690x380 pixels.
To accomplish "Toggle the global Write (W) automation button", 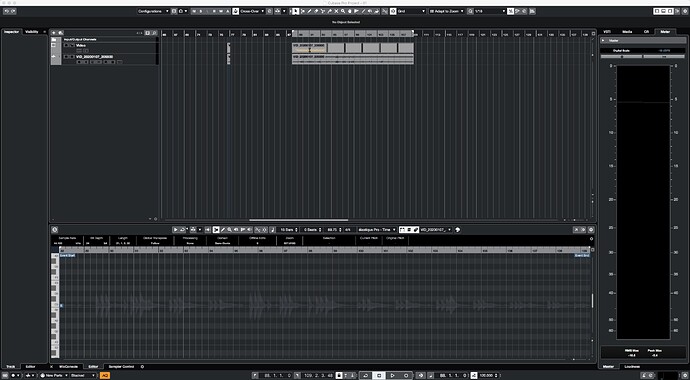I will tap(221, 11).
